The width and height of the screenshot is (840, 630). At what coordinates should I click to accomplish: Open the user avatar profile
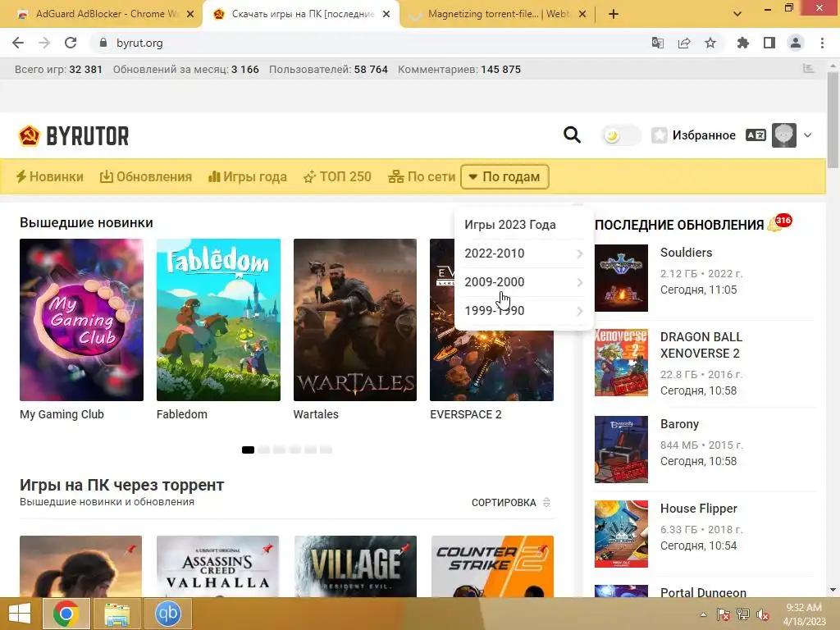(x=783, y=135)
